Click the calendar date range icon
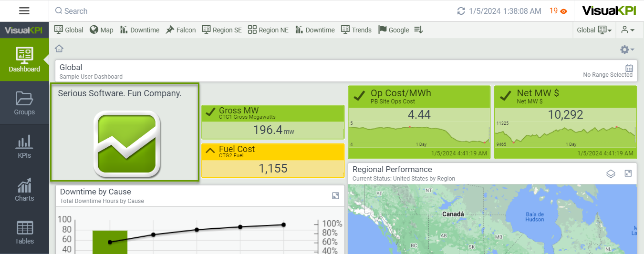Screen dimensions: 644x254 click(x=629, y=68)
